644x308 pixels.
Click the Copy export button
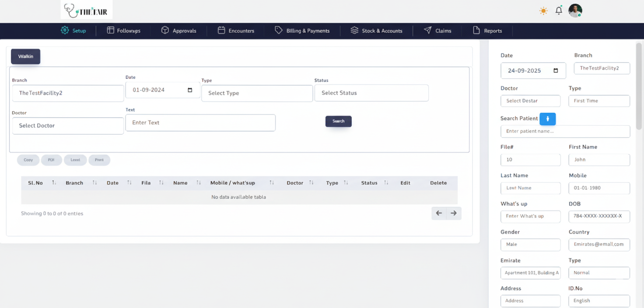(28, 160)
